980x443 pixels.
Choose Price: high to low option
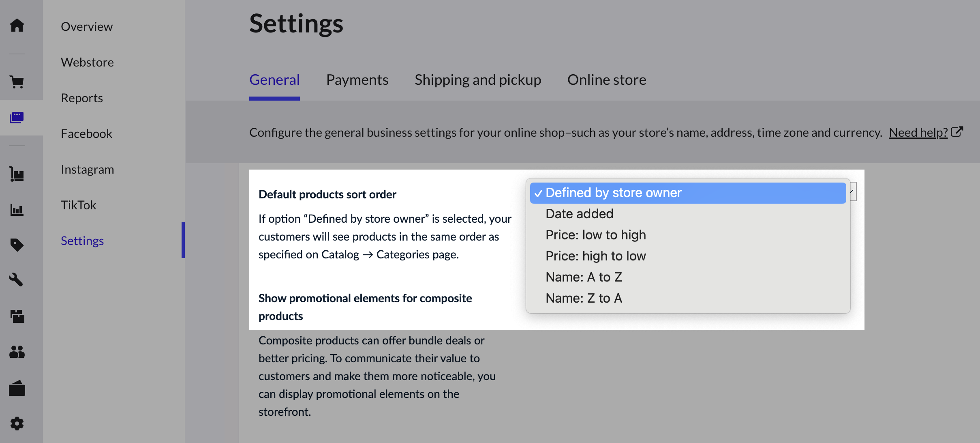coord(688,256)
